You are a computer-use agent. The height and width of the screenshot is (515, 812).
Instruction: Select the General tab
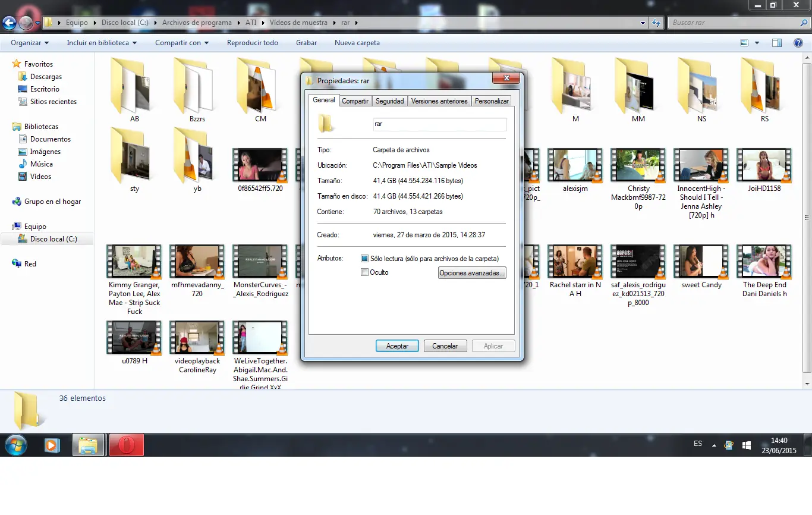(324, 100)
